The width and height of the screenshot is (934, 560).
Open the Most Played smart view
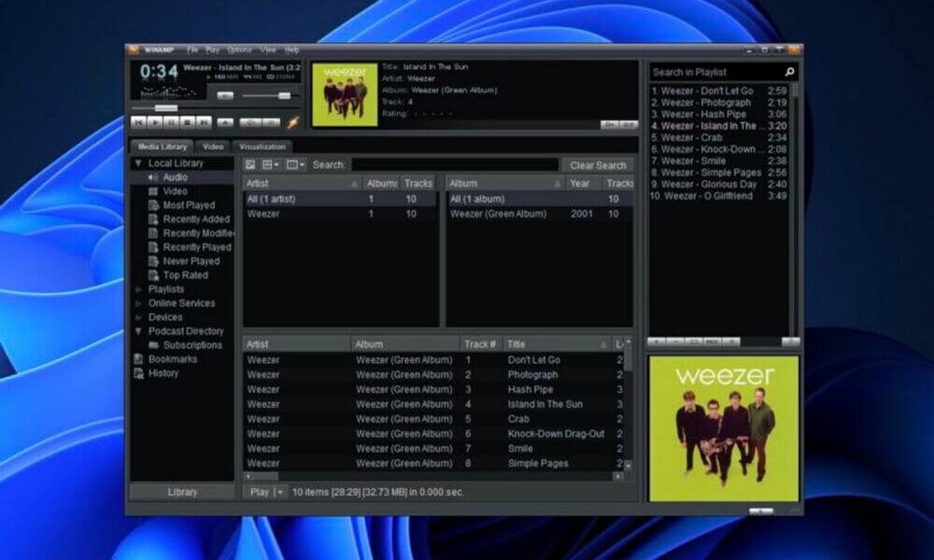tap(189, 205)
